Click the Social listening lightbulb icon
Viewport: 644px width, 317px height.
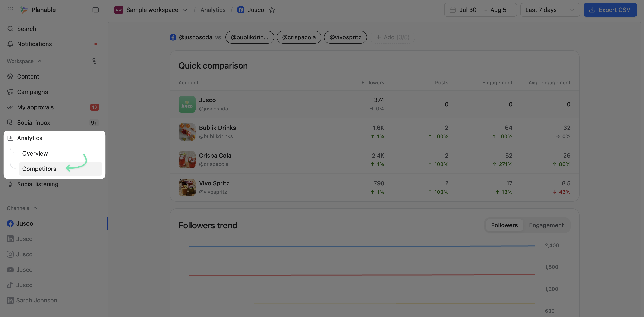tap(10, 184)
